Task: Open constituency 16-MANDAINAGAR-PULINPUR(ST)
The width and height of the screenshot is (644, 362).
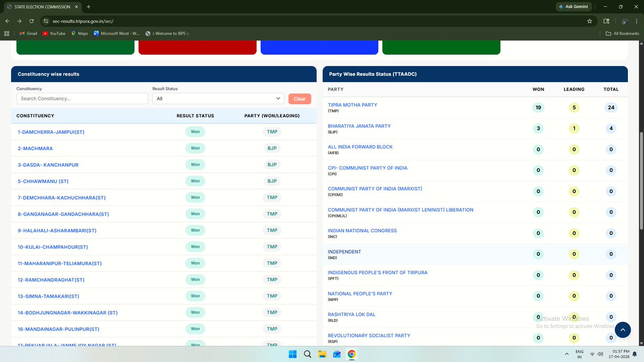Action: click(58, 329)
